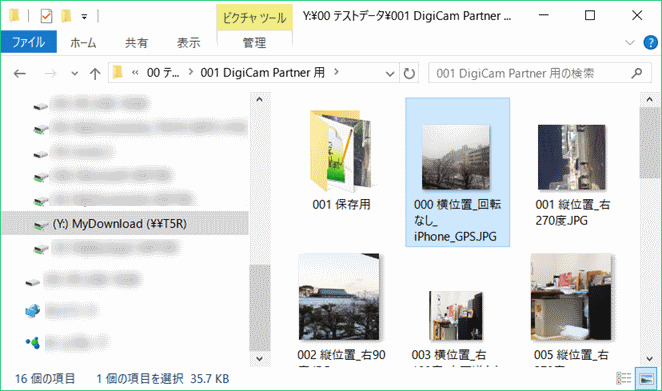Switch to the 表示 ribbon tab
This screenshot has width=662, height=391.
point(188,43)
